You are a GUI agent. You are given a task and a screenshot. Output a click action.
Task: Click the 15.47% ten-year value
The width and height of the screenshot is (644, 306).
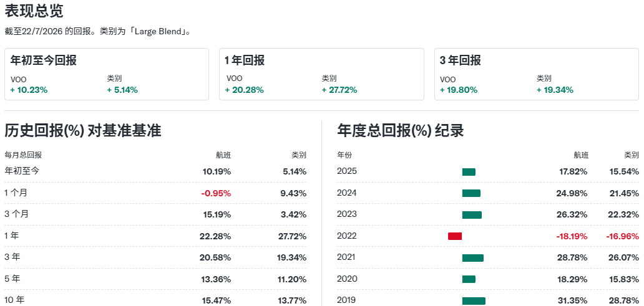pos(217,300)
